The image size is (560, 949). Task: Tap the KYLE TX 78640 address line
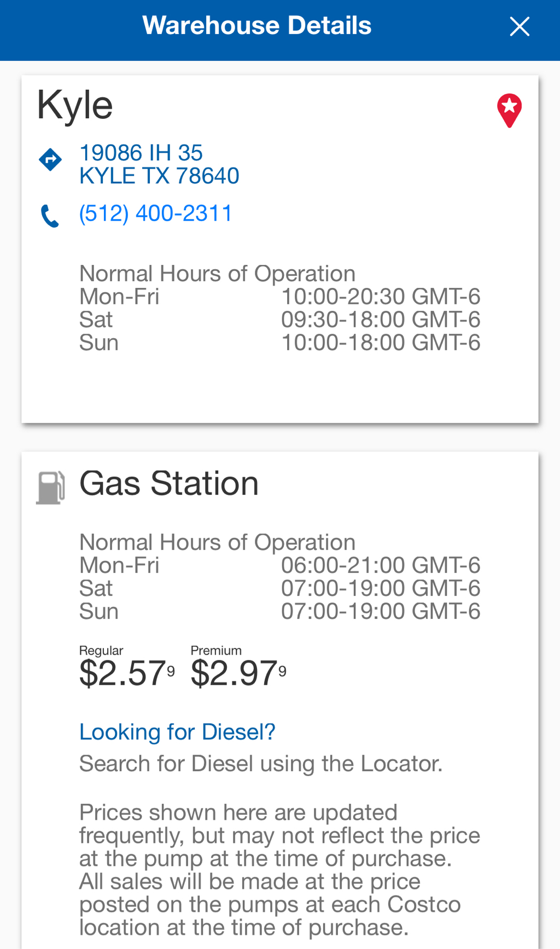pyautogui.click(x=159, y=176)
